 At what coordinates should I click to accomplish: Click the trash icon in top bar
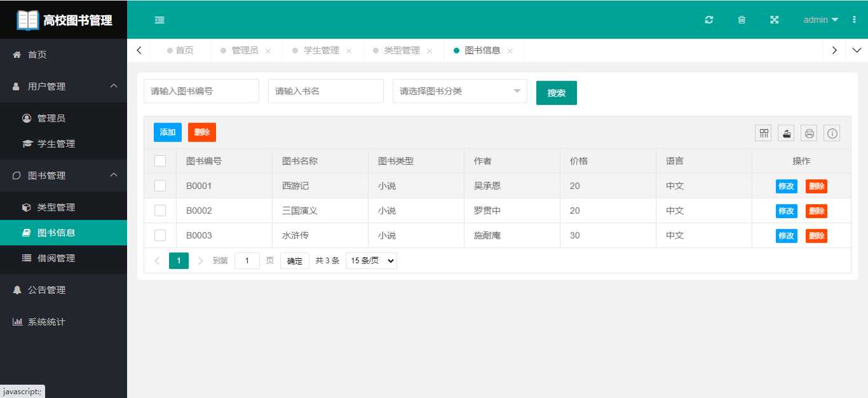(x=742, y=20)
